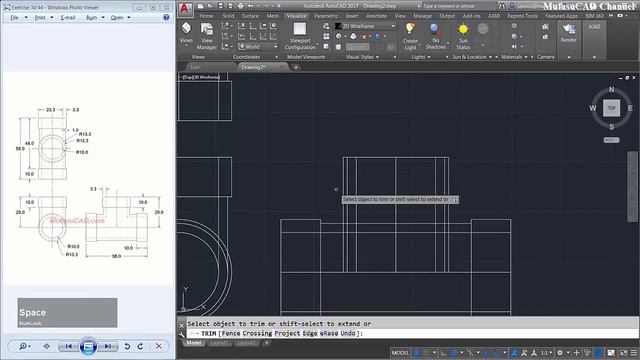Click the WCS label under ViewCube
The image size is (640, 360).
pyautogui.click(x=611, y=140)
